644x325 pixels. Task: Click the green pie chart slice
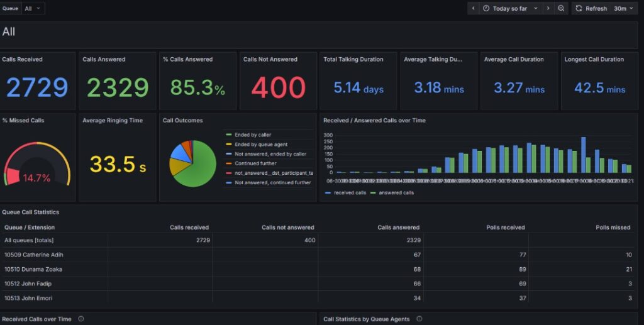pyautogui.click(x=196, y=171)
